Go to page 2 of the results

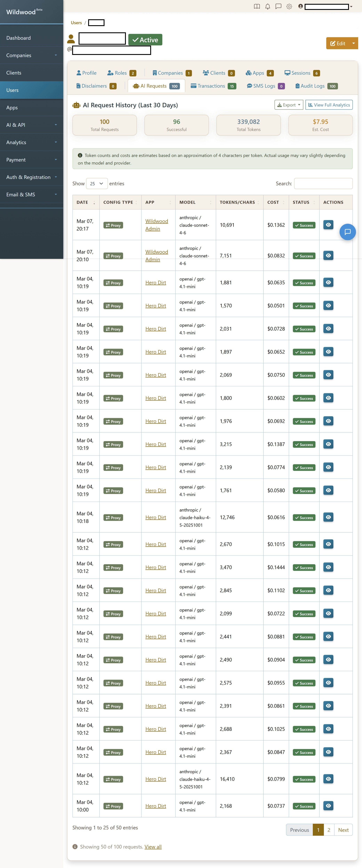328,830
